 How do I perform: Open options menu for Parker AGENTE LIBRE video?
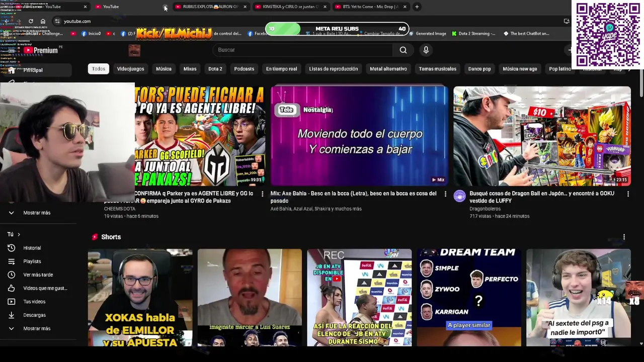coord(262,194)
